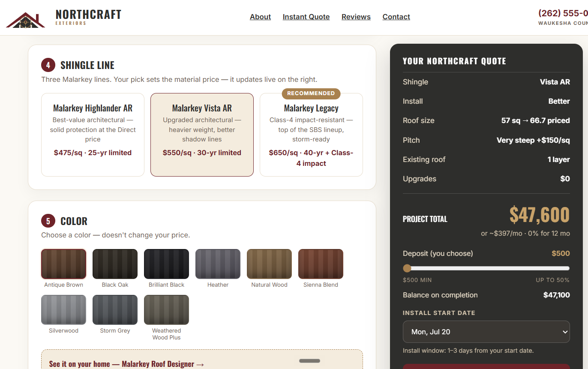Click the Upgrades '$0' value
Viewport: 588px width, 369px height.
coord(565,179)
